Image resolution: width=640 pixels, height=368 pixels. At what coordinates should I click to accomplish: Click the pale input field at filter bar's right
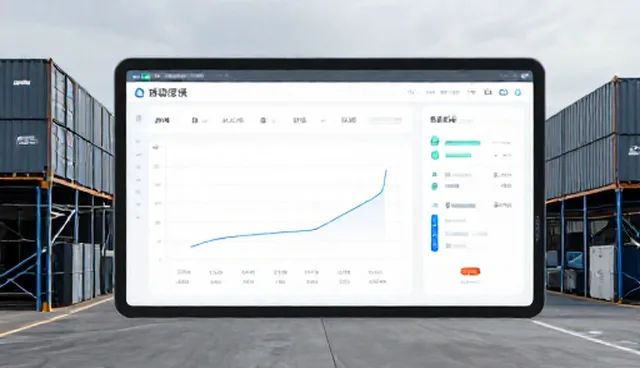385,120
